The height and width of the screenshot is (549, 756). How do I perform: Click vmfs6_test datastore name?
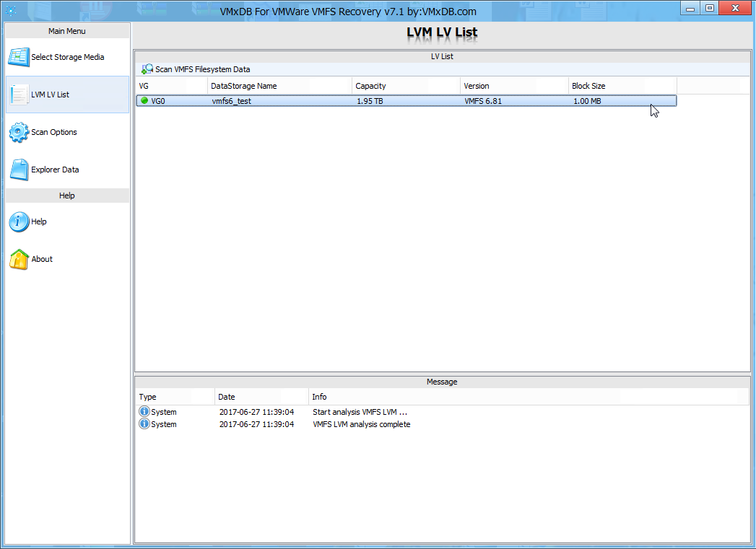point(232,101)
